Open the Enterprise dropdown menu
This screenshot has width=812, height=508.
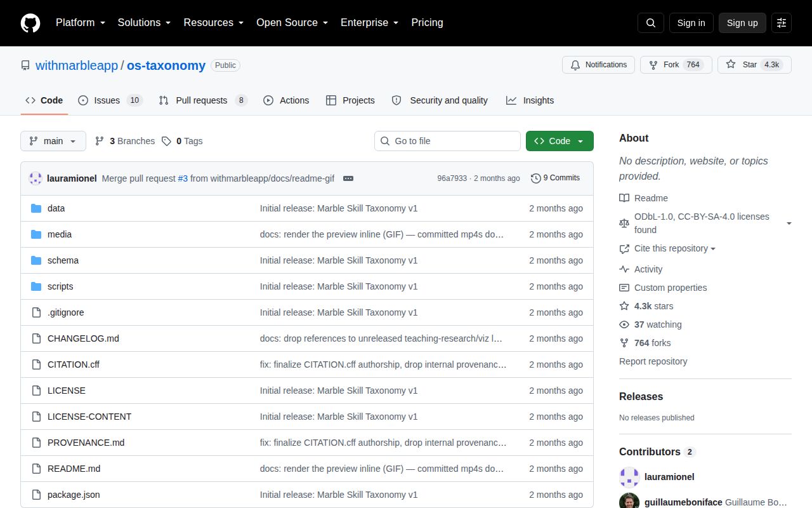tap(370, 23)
